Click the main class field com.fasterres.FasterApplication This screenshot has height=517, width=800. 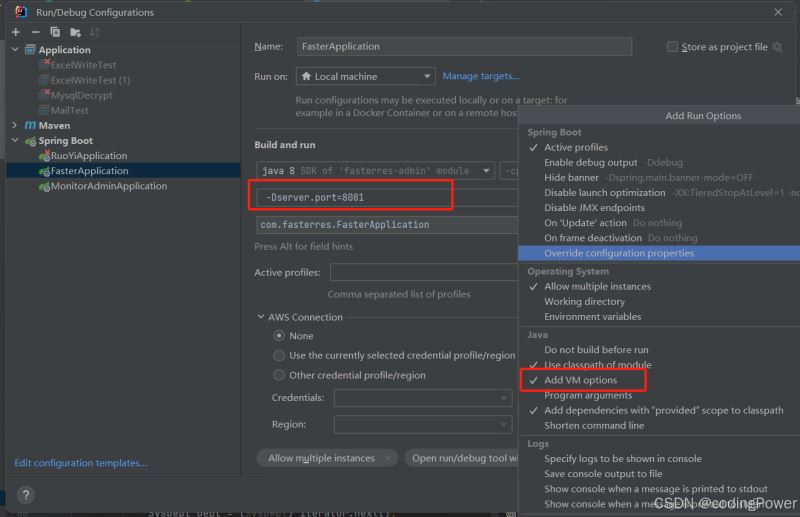387,225
